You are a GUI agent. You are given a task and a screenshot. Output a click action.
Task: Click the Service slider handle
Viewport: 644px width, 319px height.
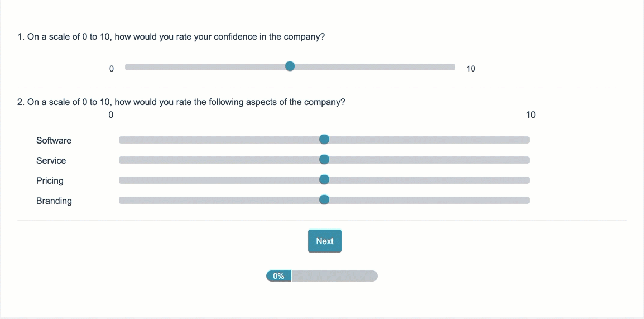pyautogui.click(x=324, y=160)
